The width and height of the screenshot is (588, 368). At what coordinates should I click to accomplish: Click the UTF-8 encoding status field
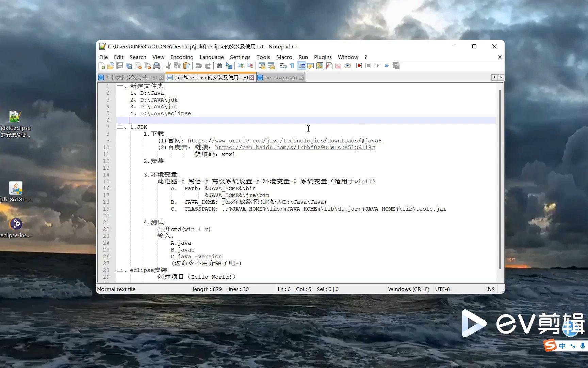442,289
